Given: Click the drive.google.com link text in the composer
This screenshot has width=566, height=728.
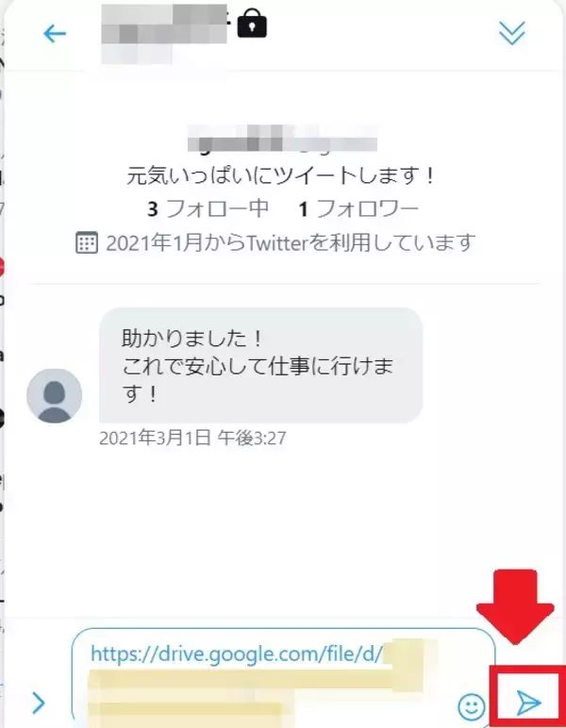Looking at the screenshot, I should (x=237, y=654).
